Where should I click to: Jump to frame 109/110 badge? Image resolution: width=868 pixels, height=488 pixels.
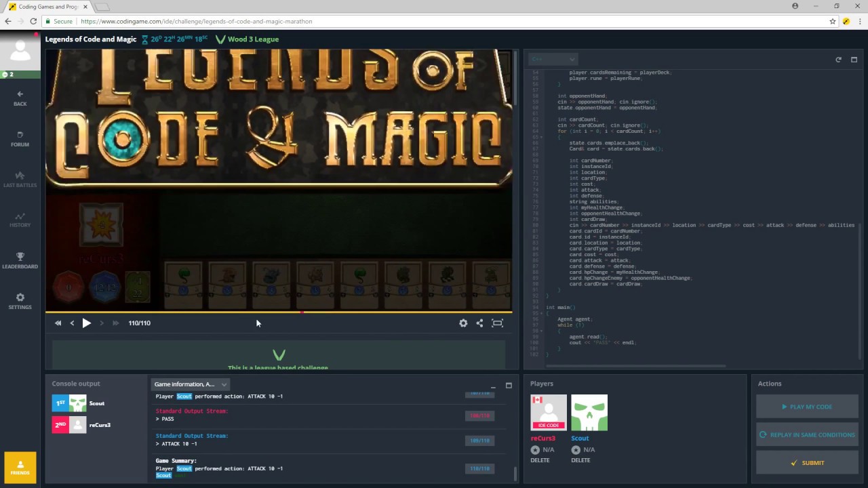point(479,441)
